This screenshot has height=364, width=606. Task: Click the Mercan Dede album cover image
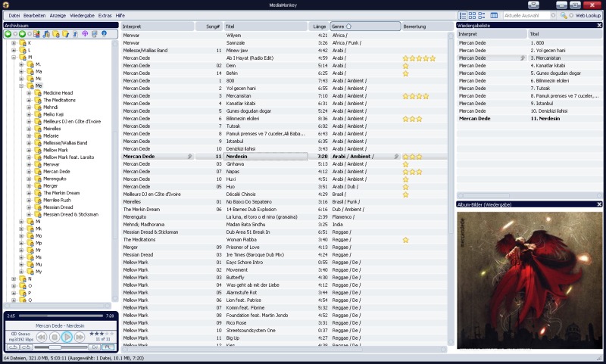(x=529, y=280)
